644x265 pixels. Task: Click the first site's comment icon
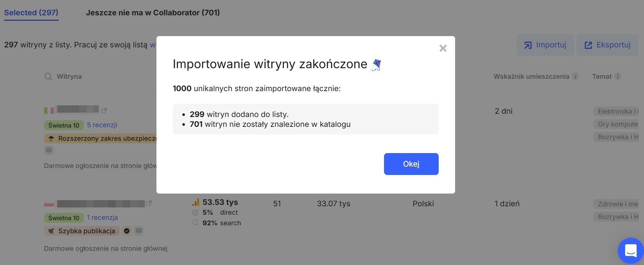click(x=49, y=150)
